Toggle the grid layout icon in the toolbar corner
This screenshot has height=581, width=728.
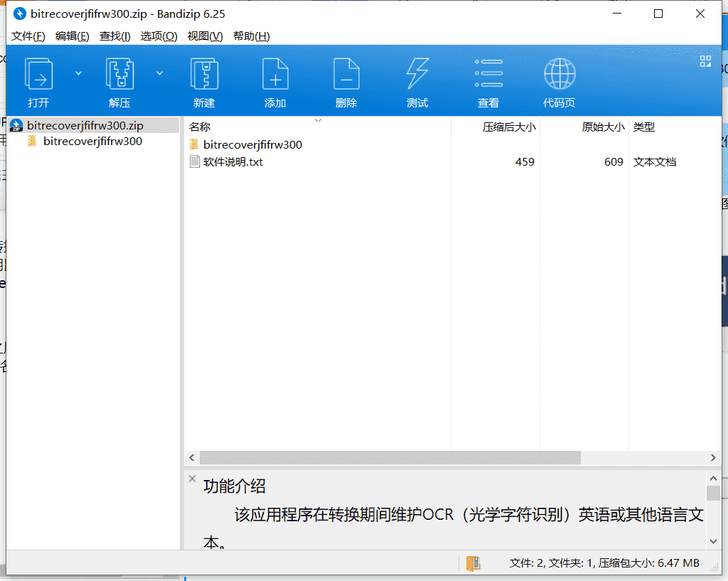tap(705, 61)
